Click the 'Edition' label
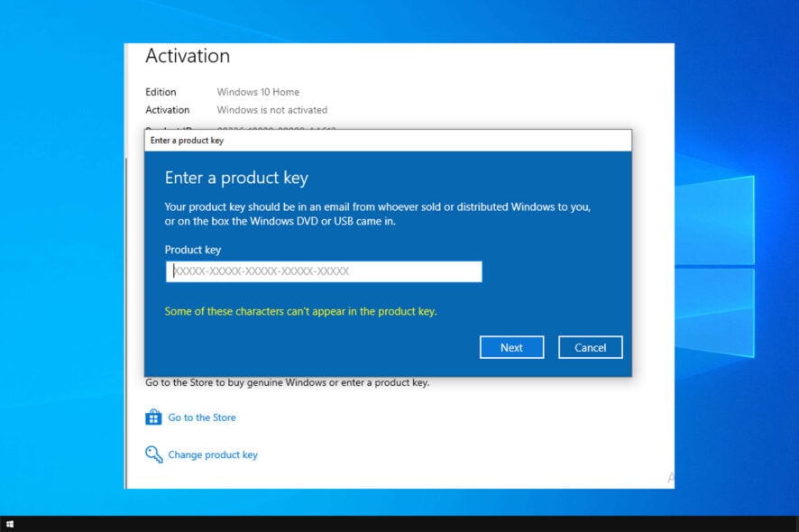This screenshot has width=799, height=532. [x=161, y=92]
